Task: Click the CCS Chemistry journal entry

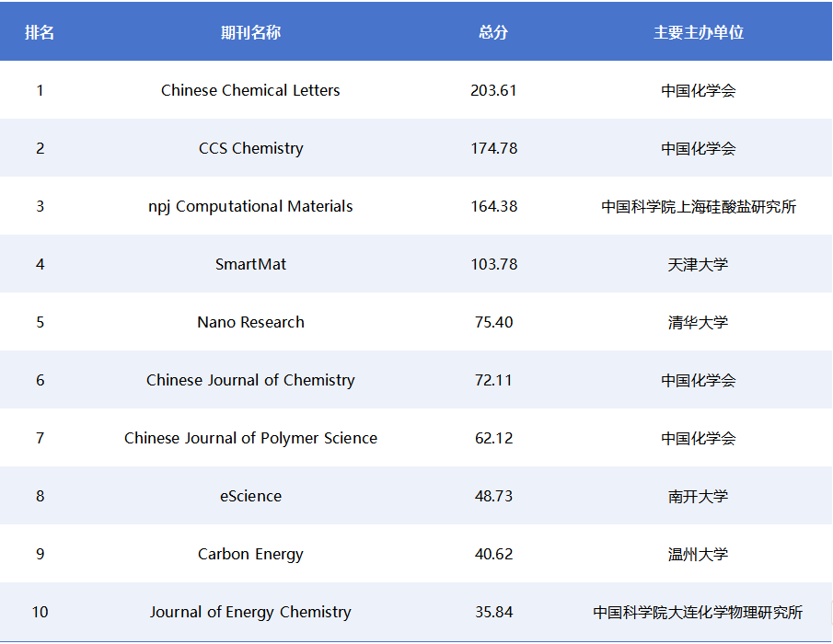Action: [250, 148]
